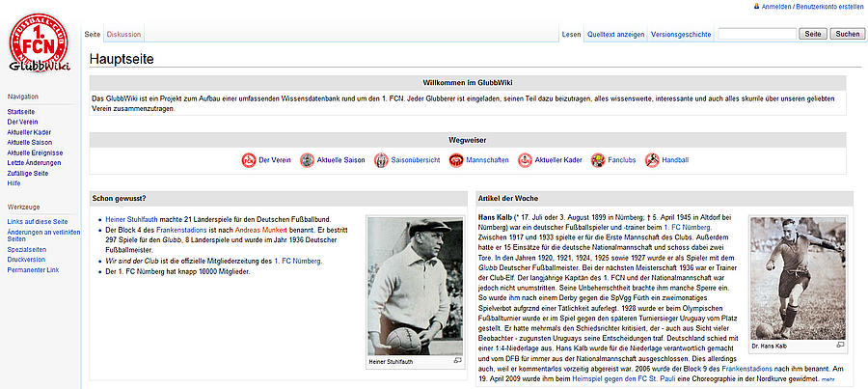This screenshot has height=389, width=868.
Task: Open Spezialseiten in Werkzeuge
Action: (27, 249)
